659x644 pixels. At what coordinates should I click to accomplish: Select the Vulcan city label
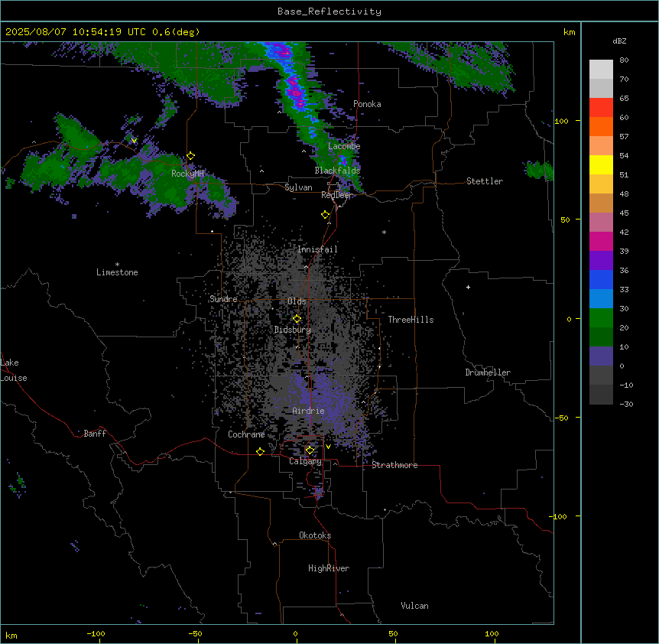415,606
